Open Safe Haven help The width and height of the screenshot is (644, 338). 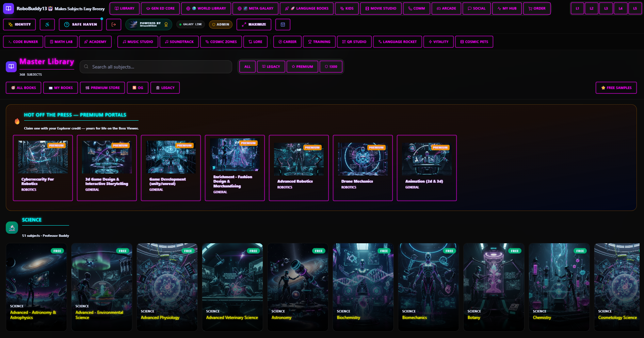[80, 25]
